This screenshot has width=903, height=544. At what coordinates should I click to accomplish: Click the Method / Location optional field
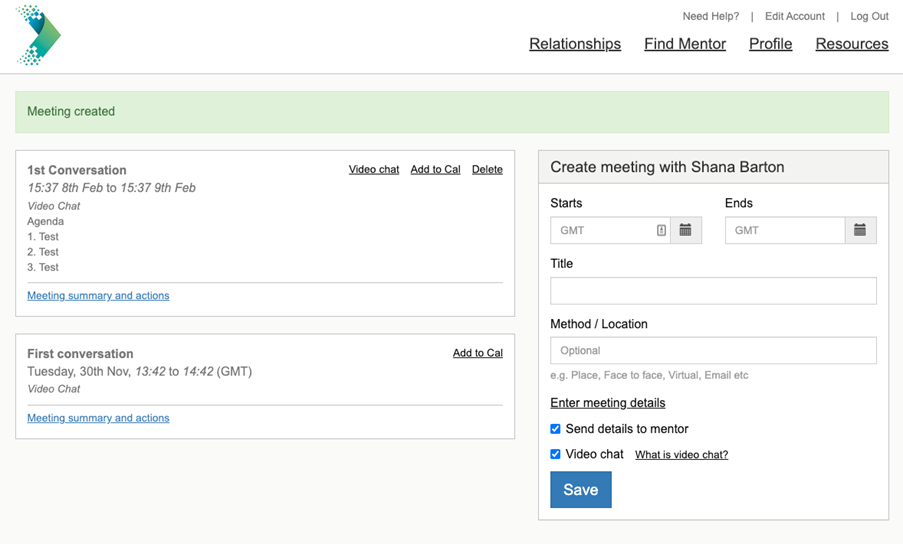pyautogui.click(x=713, y=351)
